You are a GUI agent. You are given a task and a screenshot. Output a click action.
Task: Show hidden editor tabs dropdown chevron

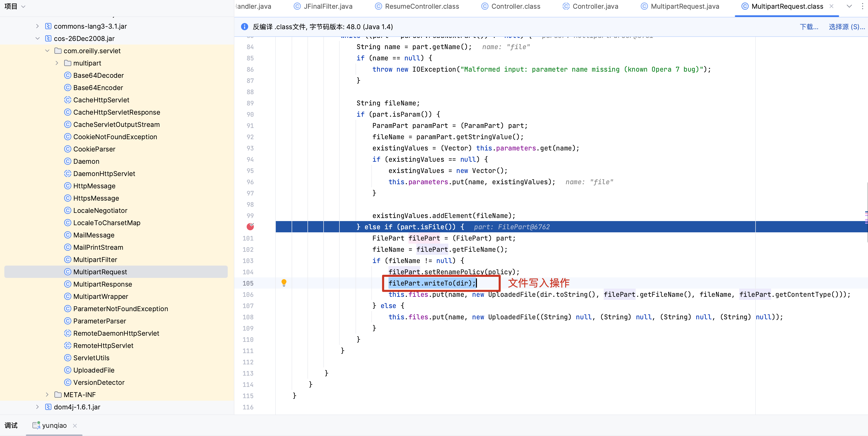click(849, 6)
